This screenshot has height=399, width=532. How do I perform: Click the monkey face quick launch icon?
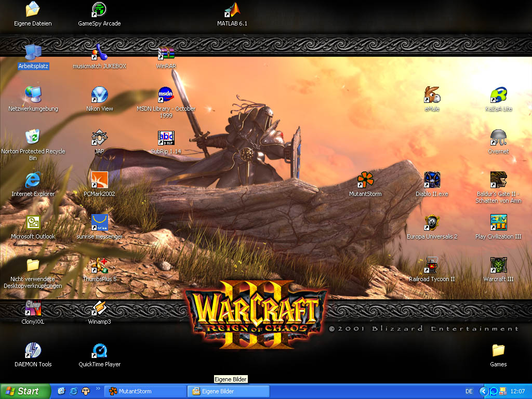click(86, 391)
